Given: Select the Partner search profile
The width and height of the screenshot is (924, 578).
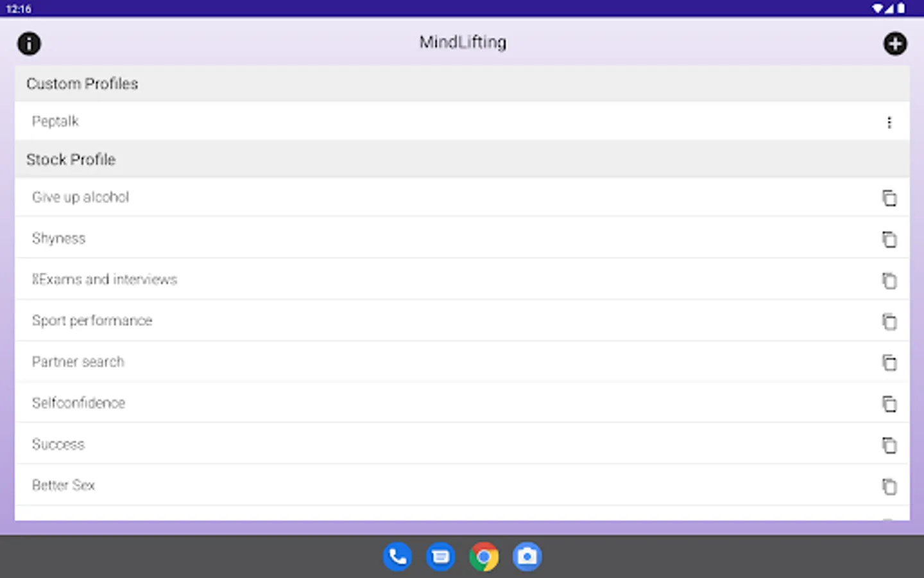Looking at the screenshot, I should (x=462, y=362).
